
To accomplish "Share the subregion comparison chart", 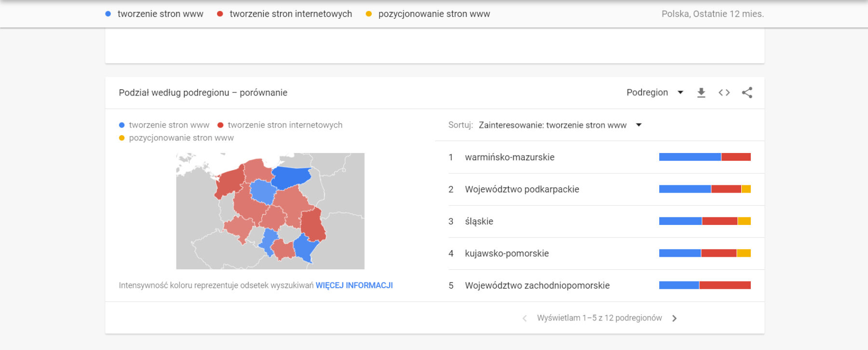I will click(747, 93).
